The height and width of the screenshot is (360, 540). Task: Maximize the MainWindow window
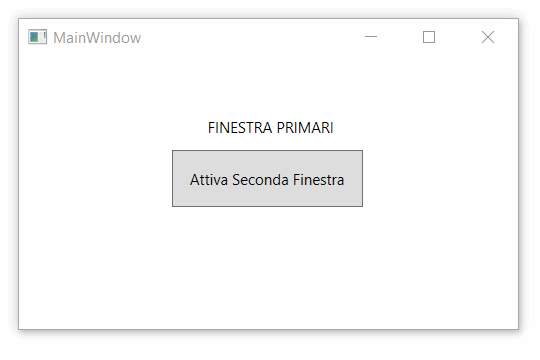click(429, 37)
